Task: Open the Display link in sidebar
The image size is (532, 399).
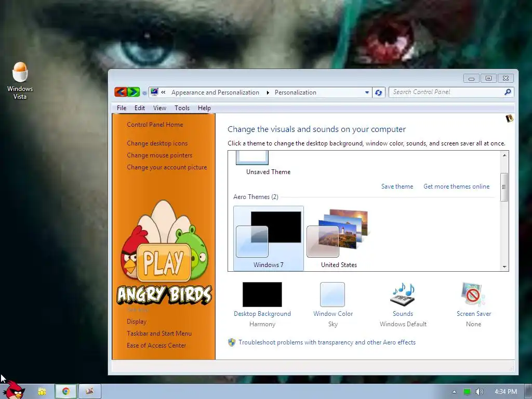Action: pyautogui.click(x=137, y=321)
